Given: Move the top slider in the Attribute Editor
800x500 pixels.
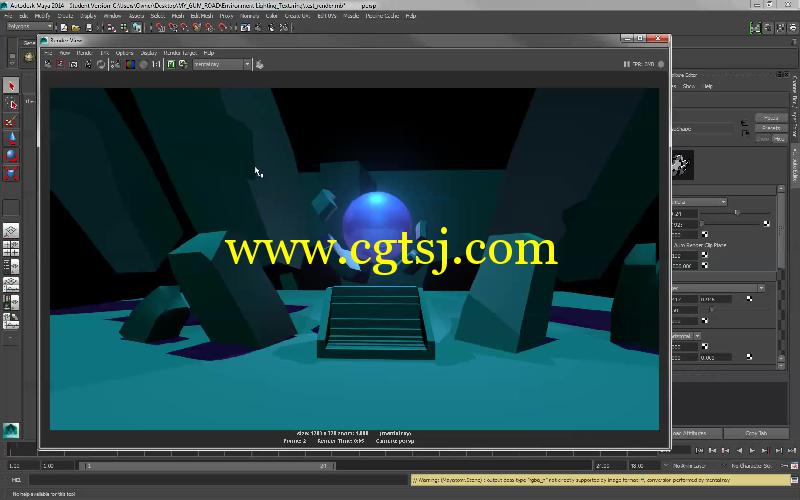Looking at the screenshot, I should click(x=736, y=213).
